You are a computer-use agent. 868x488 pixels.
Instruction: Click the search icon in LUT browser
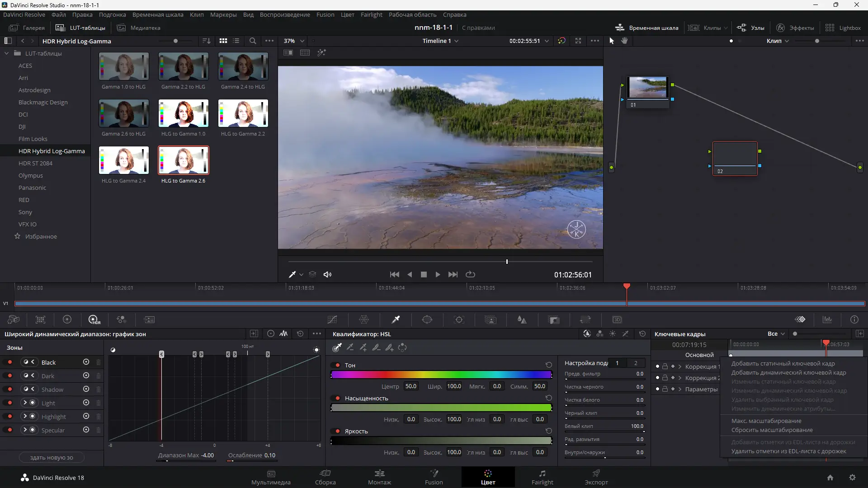click(x=253, y=41)
